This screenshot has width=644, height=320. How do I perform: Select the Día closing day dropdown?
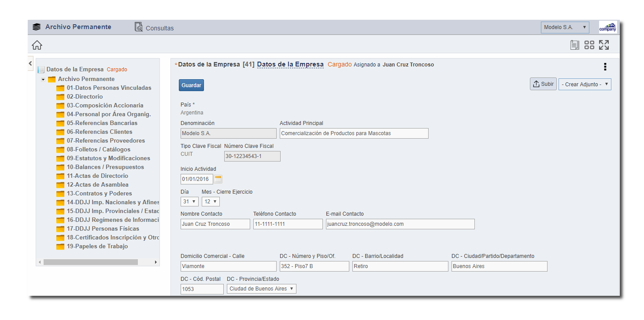coord(189,202)
